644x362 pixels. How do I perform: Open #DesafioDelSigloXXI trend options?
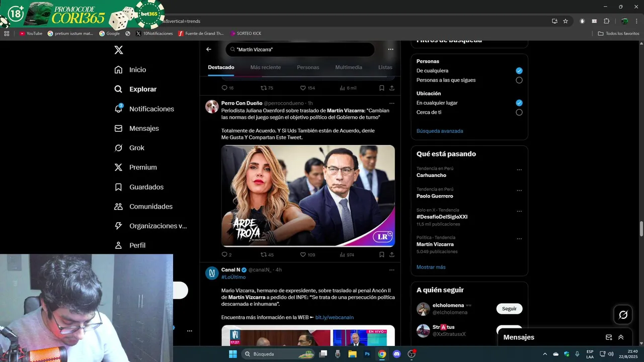(519, 211)
